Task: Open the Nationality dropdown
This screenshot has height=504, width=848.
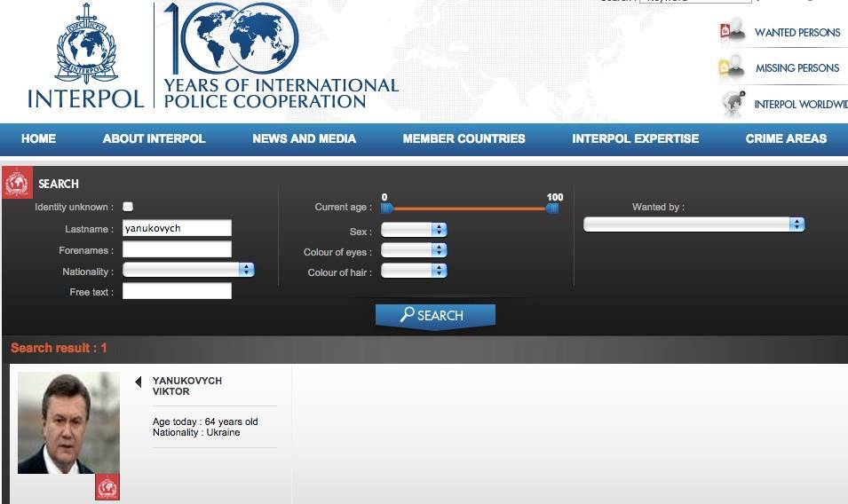Action: [188, 270]
